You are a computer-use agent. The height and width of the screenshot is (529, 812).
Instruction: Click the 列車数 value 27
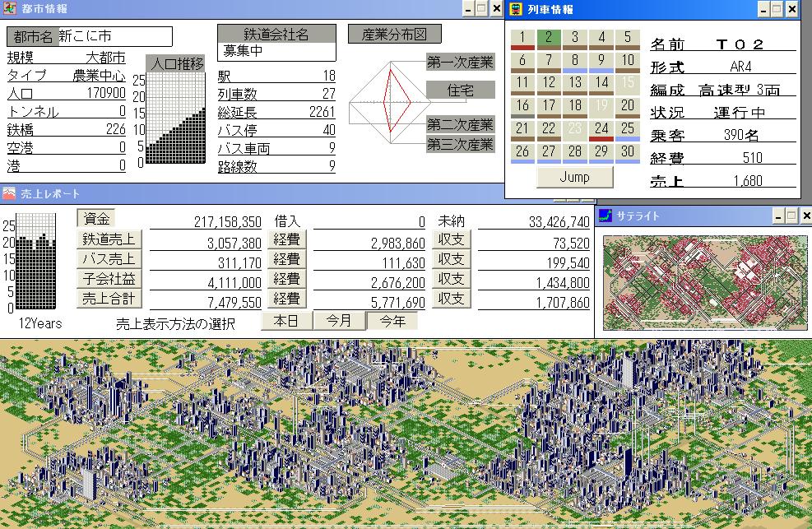tap(329, 94)
